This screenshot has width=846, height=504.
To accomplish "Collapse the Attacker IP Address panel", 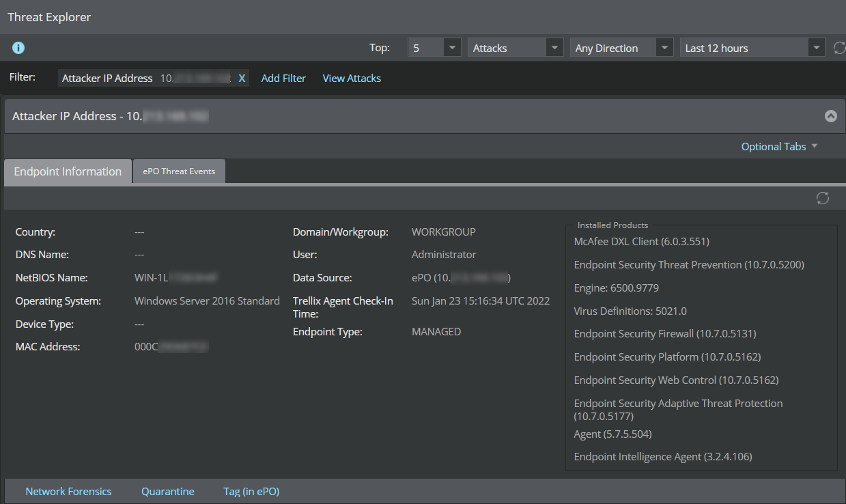I will coord(830,116).
